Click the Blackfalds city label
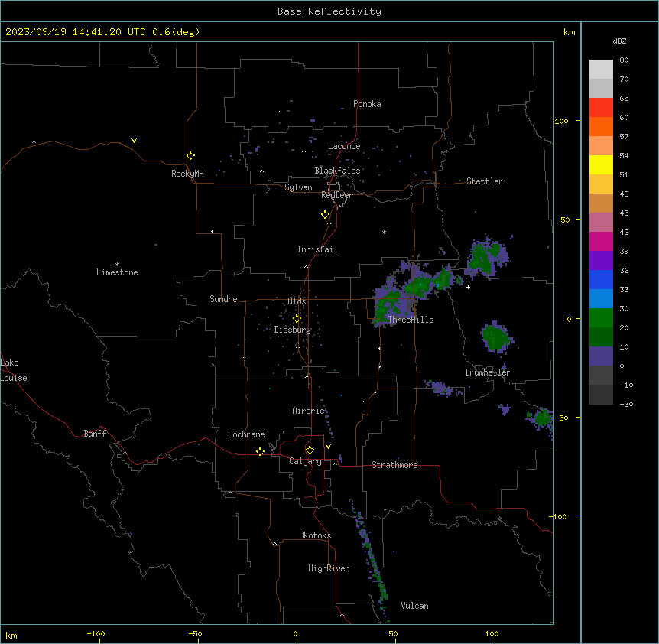The height and width of the screenshot is (644, 659). pyautogui.click(x=337, y=171)
